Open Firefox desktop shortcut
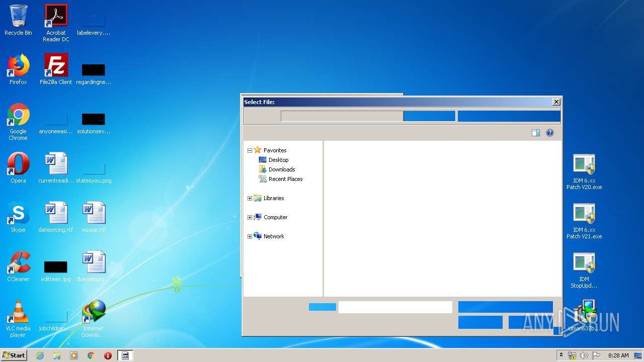This screenshot has height=362, width=644. pyautogui.click(x=18, y=69)
